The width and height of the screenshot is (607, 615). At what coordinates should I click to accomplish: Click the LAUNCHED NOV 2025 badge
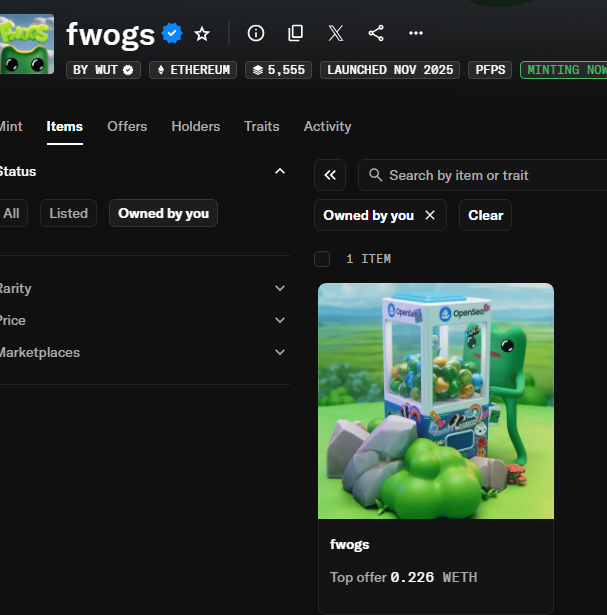tap(390, 70)
